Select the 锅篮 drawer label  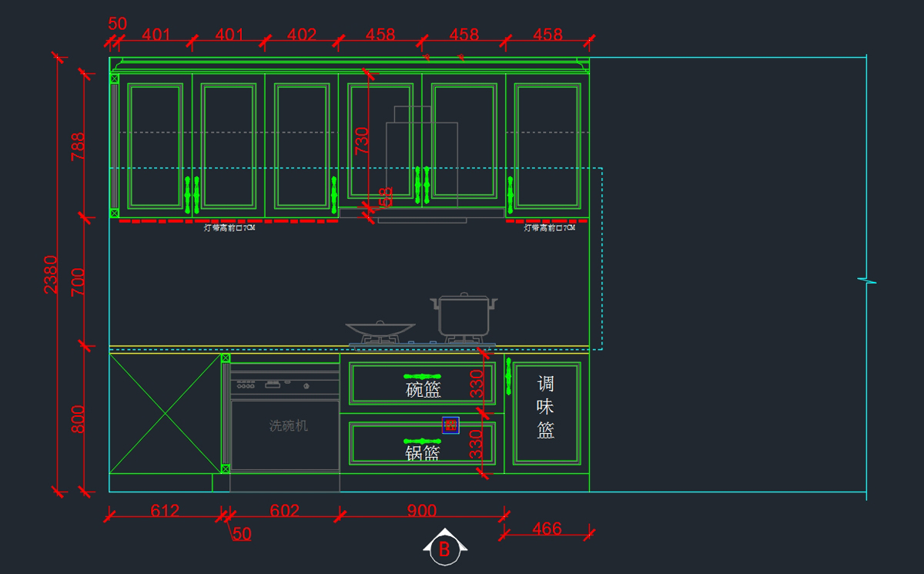pyautogui.click(x=423, y=453)
